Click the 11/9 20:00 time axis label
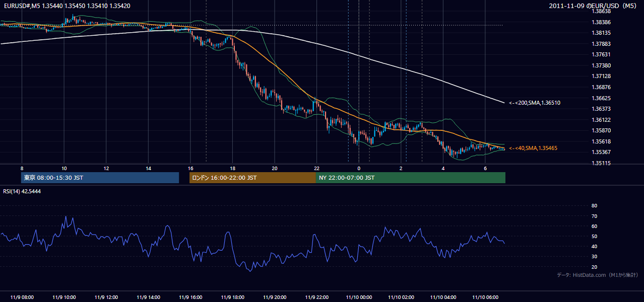The image size is (644, 302). 275,297
